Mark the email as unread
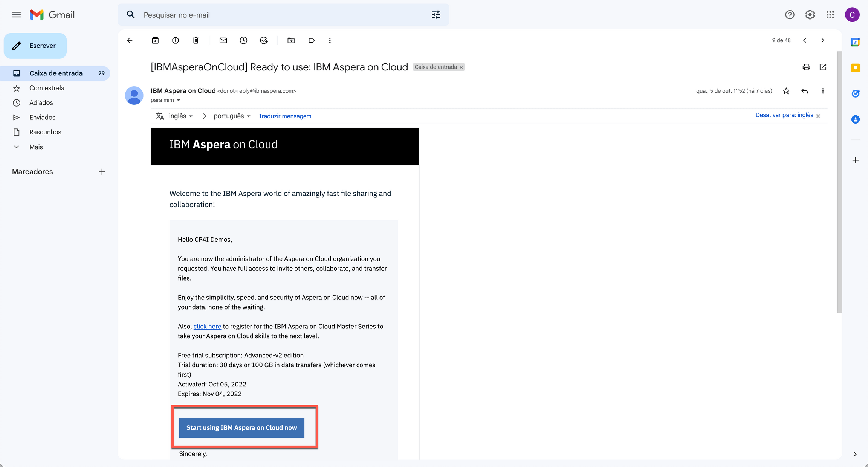 [223, 40]
